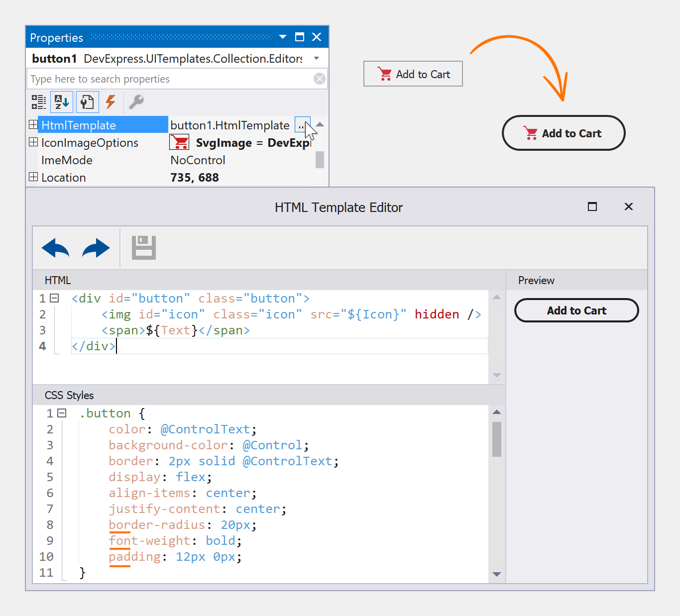Expand the IconImageOptions property
This screenshot has height=616, width=680.
33,142
